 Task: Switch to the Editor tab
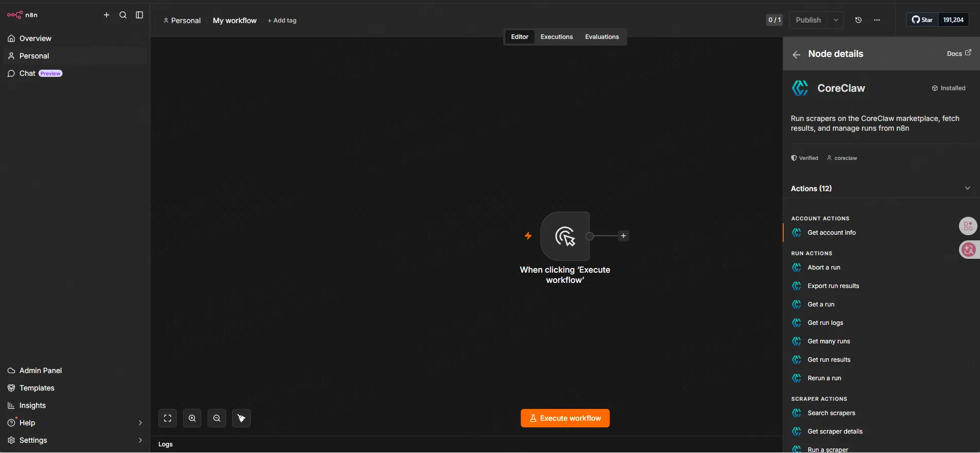[520, 37]
